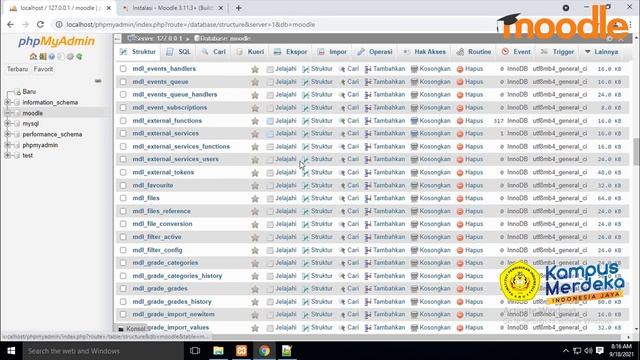
Task: Tick the mdl_external_tokens checkbox
Action: (123, 172)
